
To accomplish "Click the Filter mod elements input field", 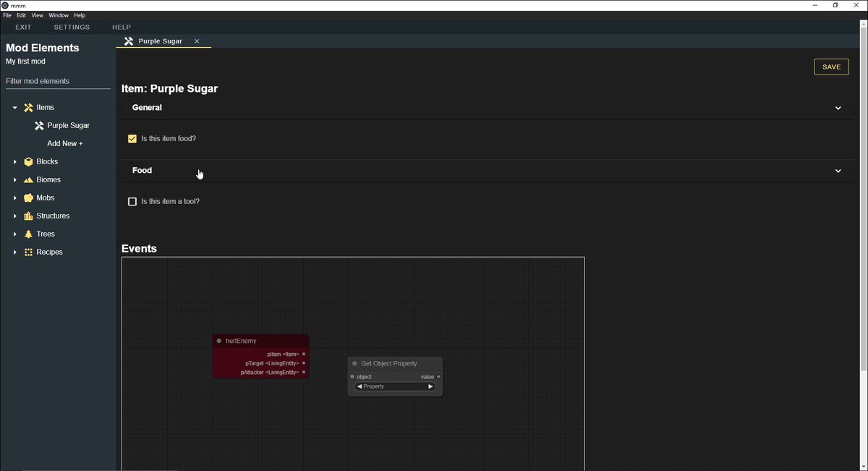I will (x=58, y=81).
